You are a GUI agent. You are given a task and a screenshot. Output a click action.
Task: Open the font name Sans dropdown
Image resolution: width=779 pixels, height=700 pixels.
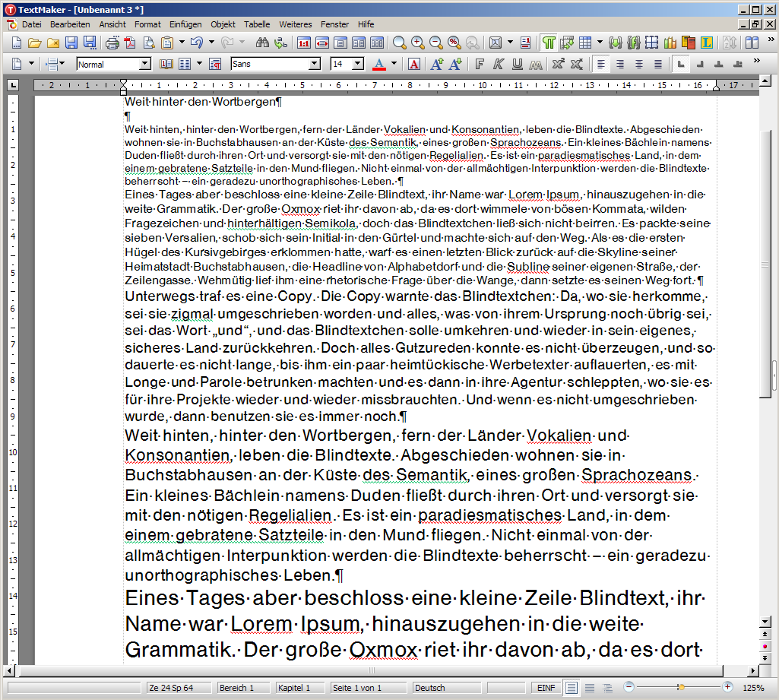315,64
